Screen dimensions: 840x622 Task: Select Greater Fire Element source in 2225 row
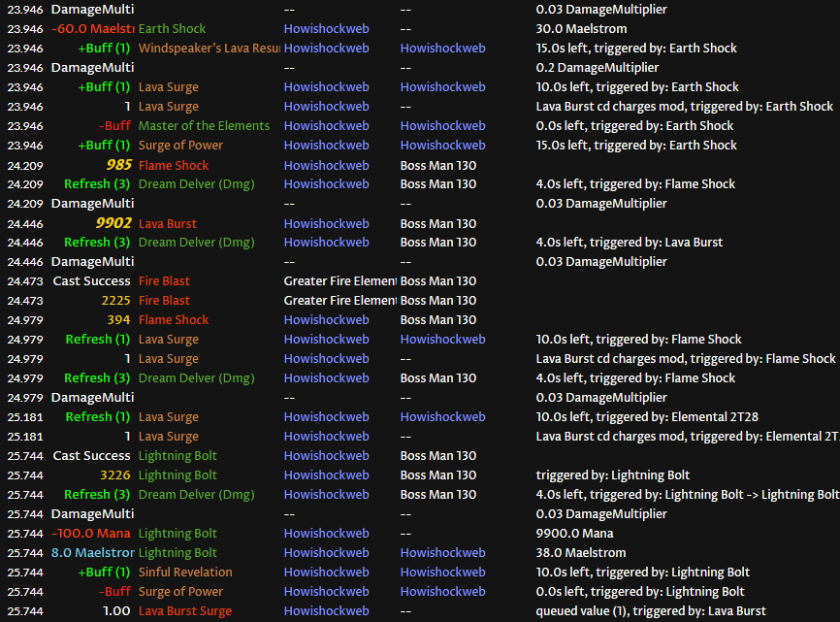339,301
